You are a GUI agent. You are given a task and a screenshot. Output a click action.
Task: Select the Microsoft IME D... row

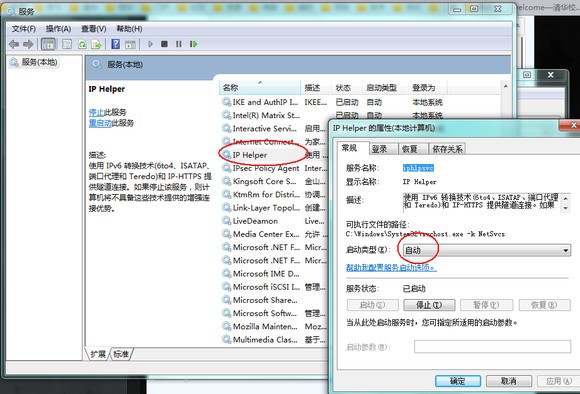point(274,273)
